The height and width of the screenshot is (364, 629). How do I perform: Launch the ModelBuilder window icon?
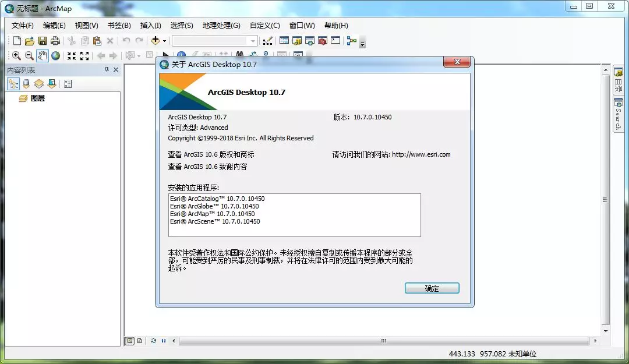tap(351, 41)
